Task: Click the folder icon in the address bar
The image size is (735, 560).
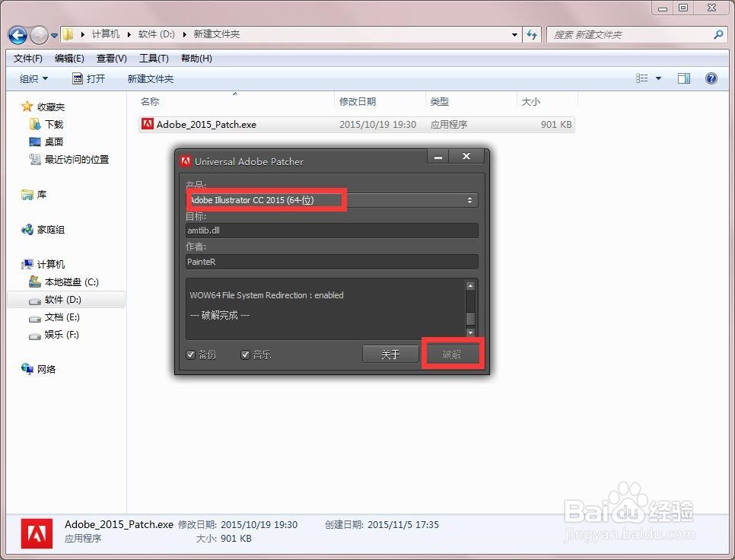Action: (68, 34)
